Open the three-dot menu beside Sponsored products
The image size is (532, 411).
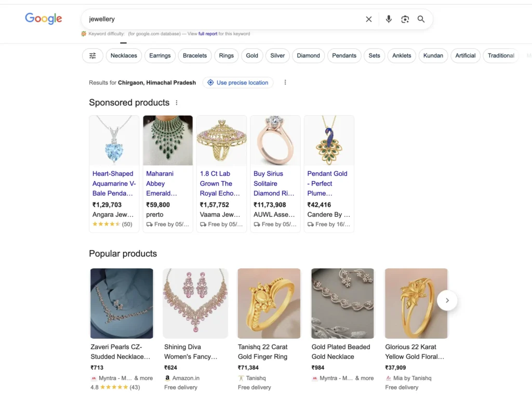click(x=176, y=103)
